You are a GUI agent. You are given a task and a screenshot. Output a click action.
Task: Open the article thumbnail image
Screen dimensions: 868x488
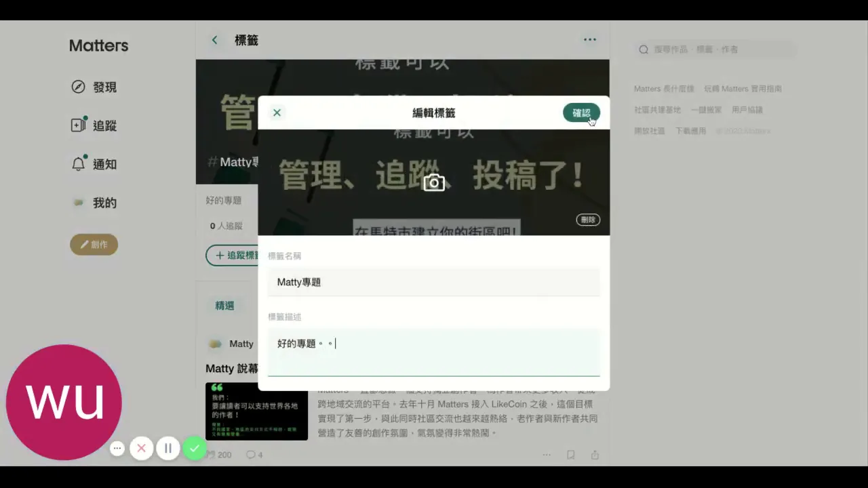click(256, 411)
